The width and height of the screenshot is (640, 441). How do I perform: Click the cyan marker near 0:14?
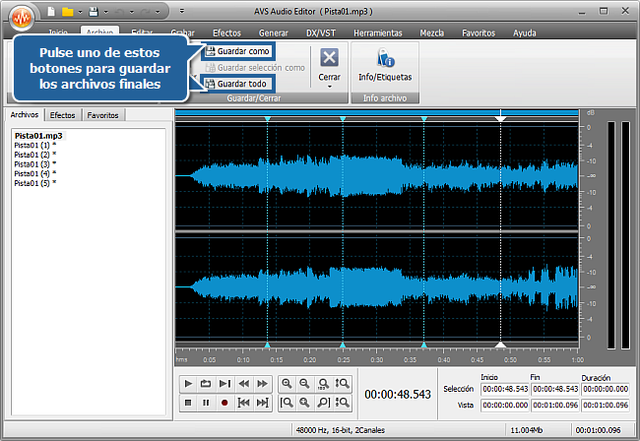click(267, 118)
